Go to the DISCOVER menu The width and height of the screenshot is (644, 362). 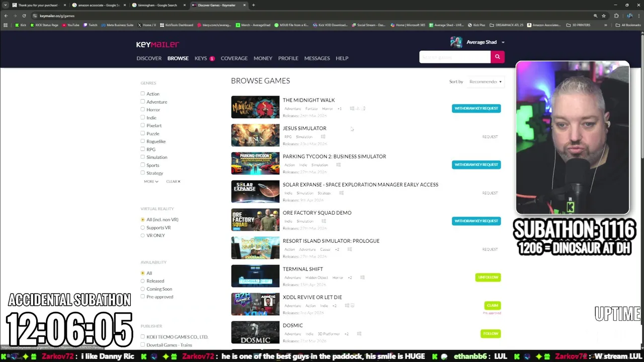[x=149, y=58]
